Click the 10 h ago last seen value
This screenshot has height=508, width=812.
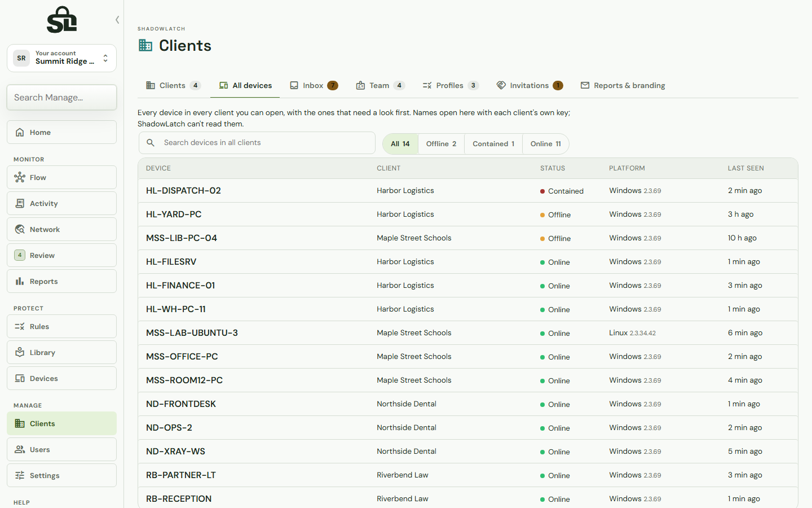tap(742, 238)
